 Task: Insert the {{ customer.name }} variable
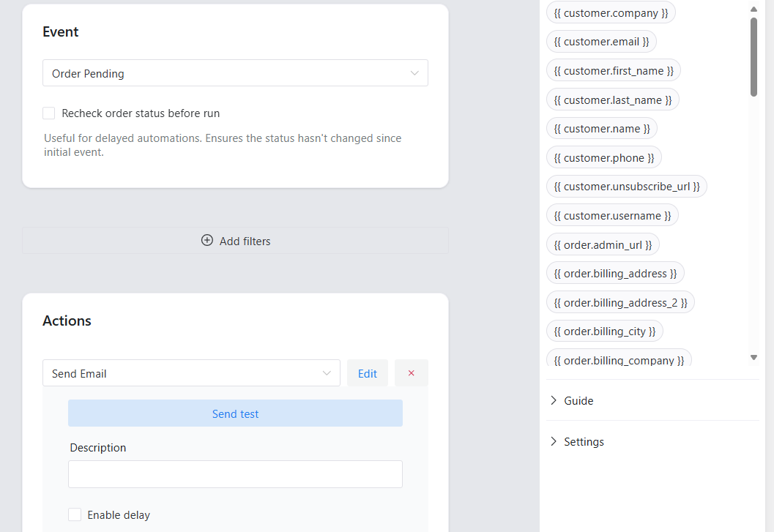(x=602, y=129)
